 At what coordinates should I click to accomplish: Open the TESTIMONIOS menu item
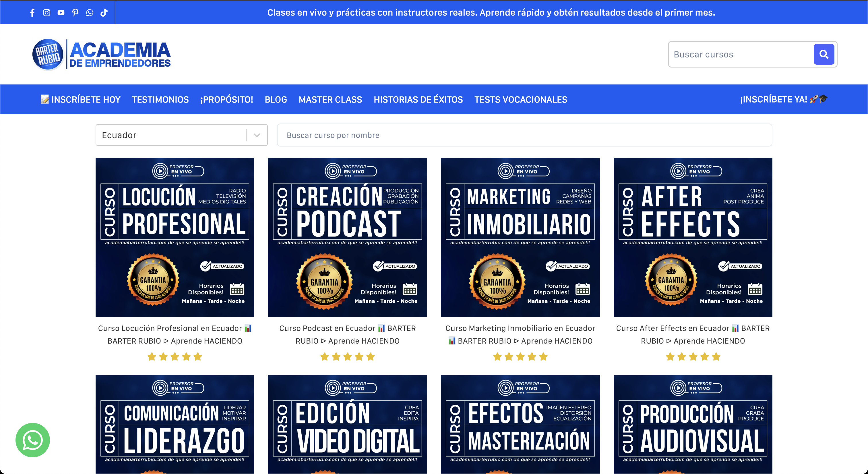160,99
